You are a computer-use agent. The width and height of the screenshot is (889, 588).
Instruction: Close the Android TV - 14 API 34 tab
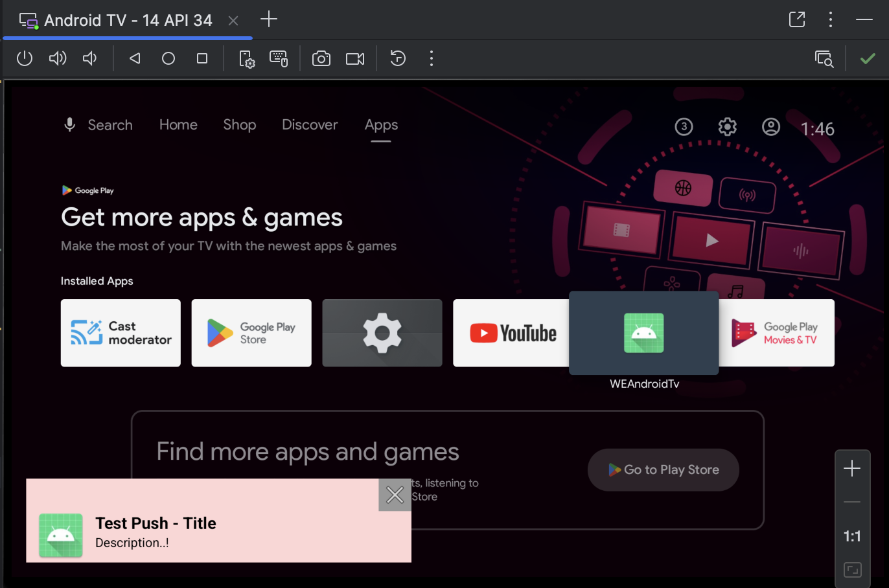[x=233, y=21]
